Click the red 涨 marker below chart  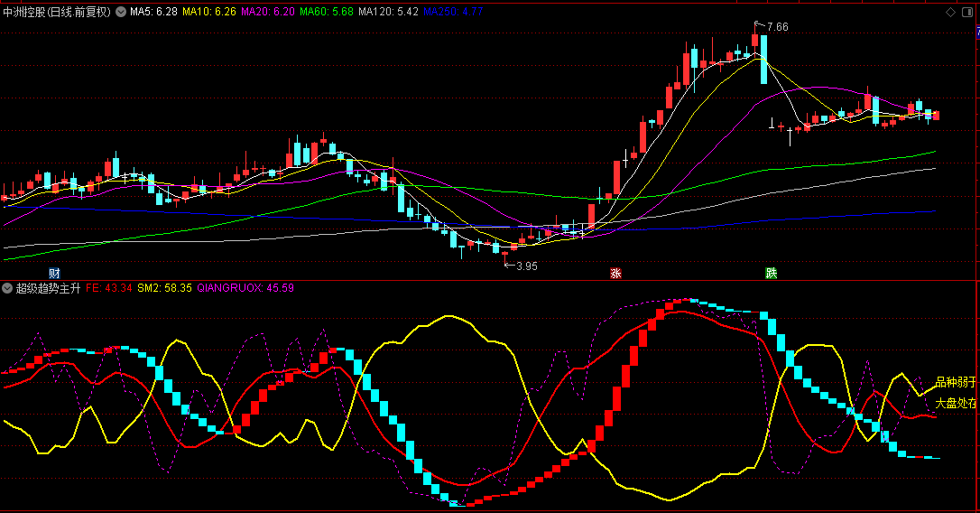[615, 274]
